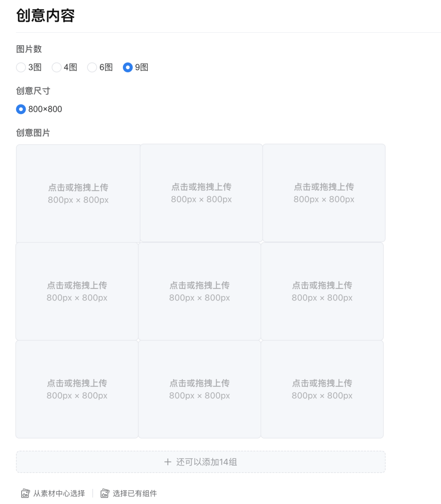Click the top-right image upload slot
This screenshot has height=504, width=441.
point(324,193)
